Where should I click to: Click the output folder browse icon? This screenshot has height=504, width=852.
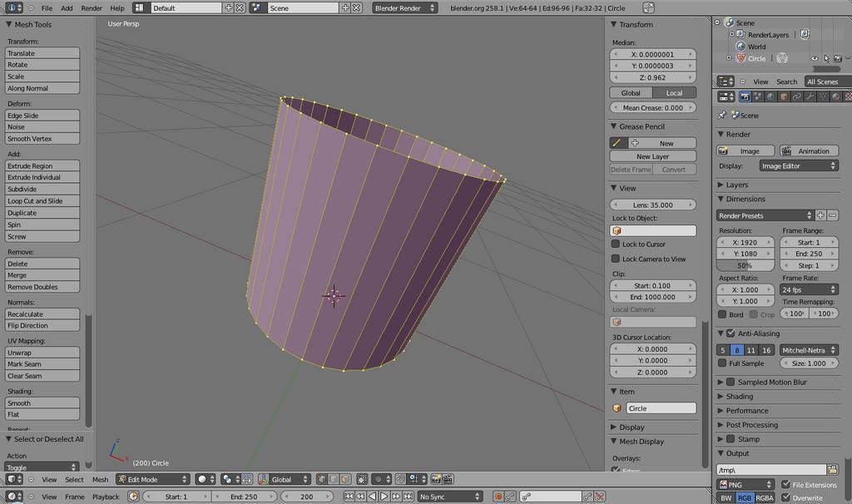point(832,470)
